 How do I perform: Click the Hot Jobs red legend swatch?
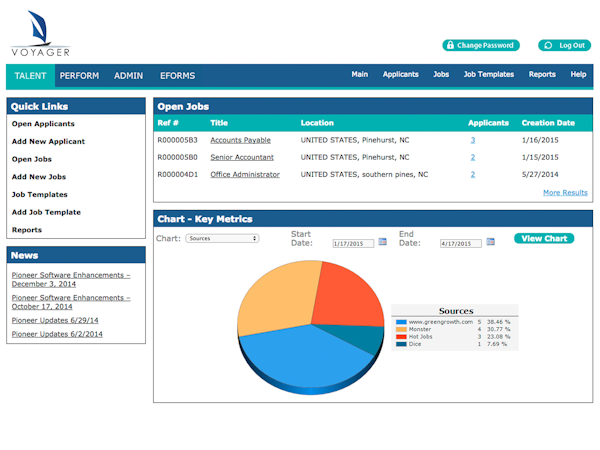tap(401, 336)
